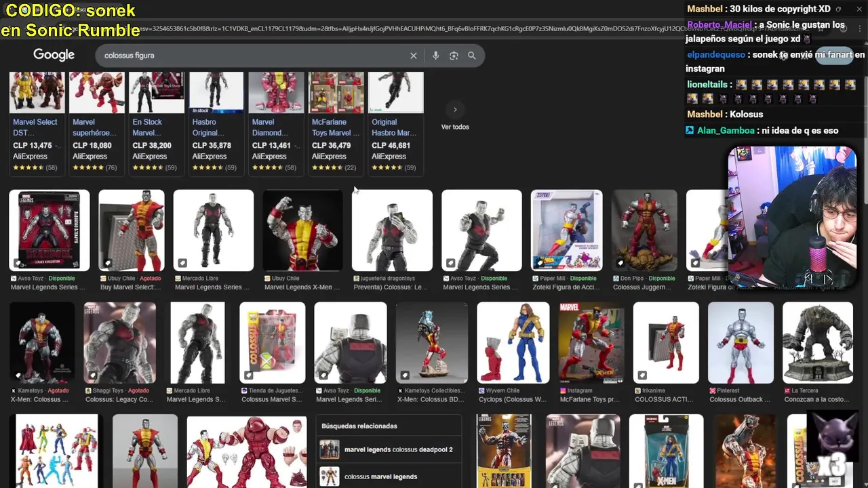This screenshot has height=488, width=868.
Task: Open the Kametoys X-Men: Colossus image marked Agotado
Action: [x=41, y=342]
